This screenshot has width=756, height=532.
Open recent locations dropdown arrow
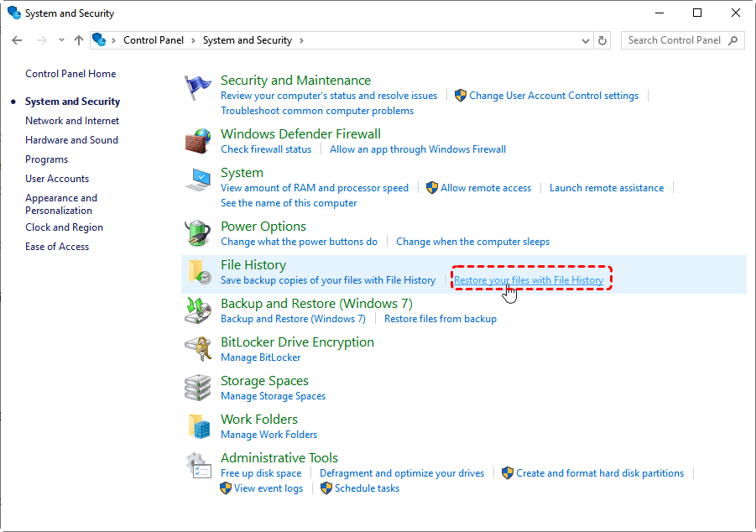[x=61, y=40]
